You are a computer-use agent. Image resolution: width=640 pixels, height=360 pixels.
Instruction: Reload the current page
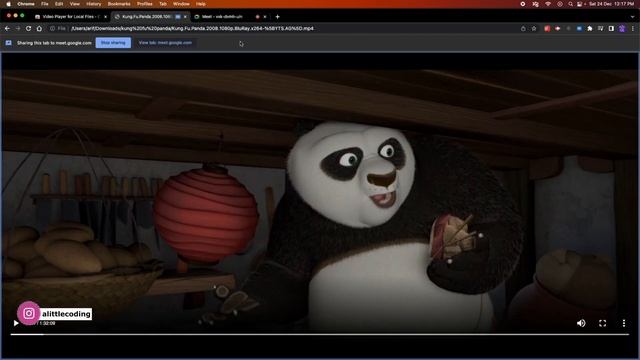tap(28, 29)
